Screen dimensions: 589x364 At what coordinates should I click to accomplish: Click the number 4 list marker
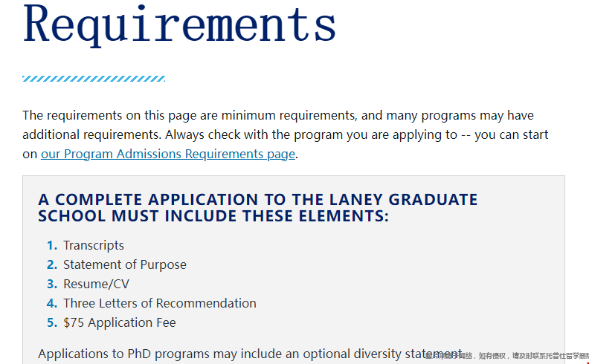(52, 303)
